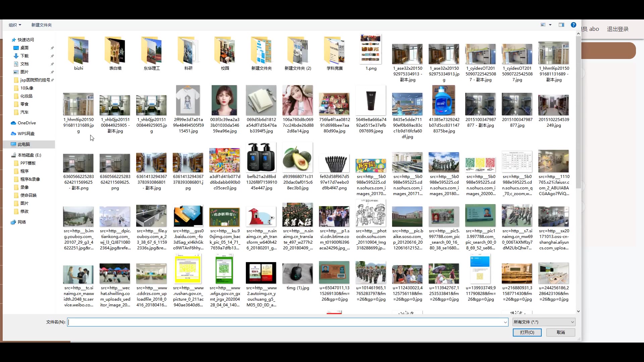Open 下载 downloads quick access item
The height and width of the screenshot is (362, 644).
[24, 56]
